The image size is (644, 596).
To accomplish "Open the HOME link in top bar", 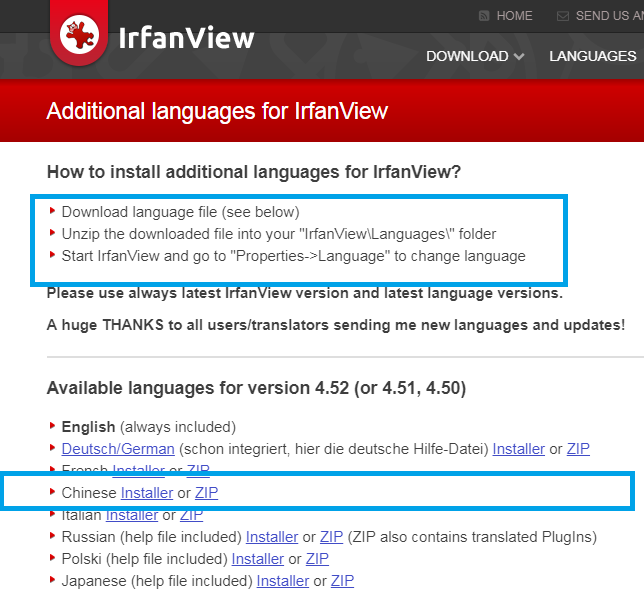I will [514, 16].
